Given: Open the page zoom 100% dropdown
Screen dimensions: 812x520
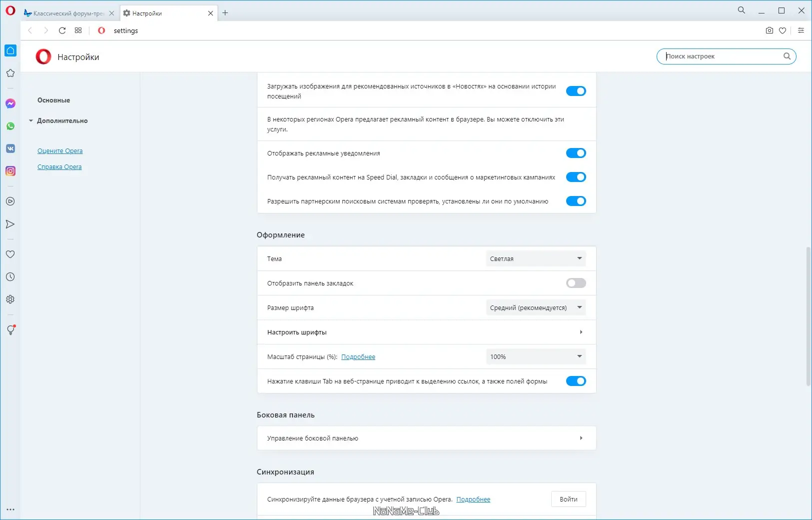Looking at the screenshot, I should tap(536, 357).
